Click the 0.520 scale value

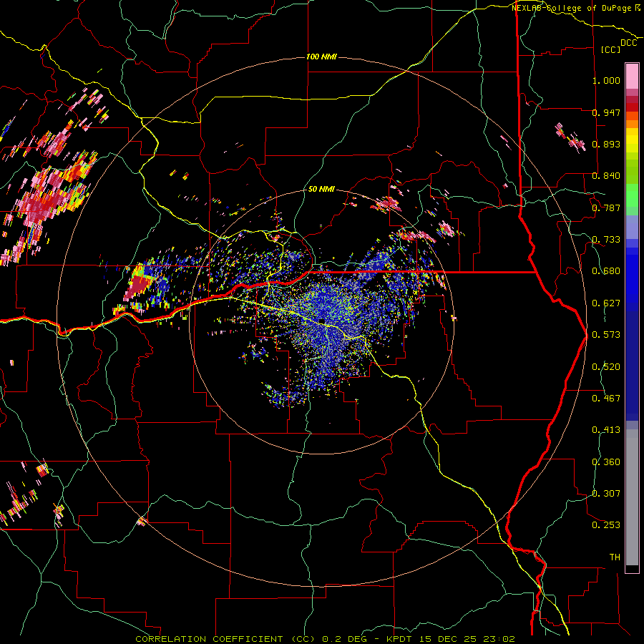tap(606, 367)
